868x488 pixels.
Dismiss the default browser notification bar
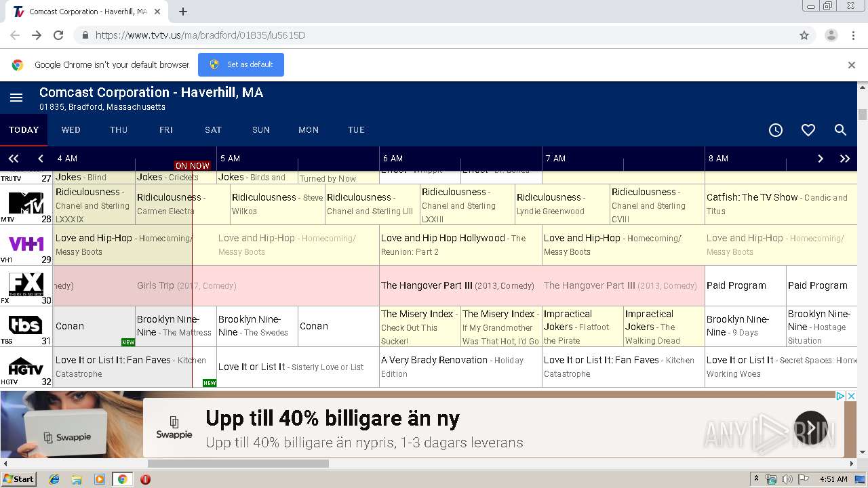tap(852, 65)
